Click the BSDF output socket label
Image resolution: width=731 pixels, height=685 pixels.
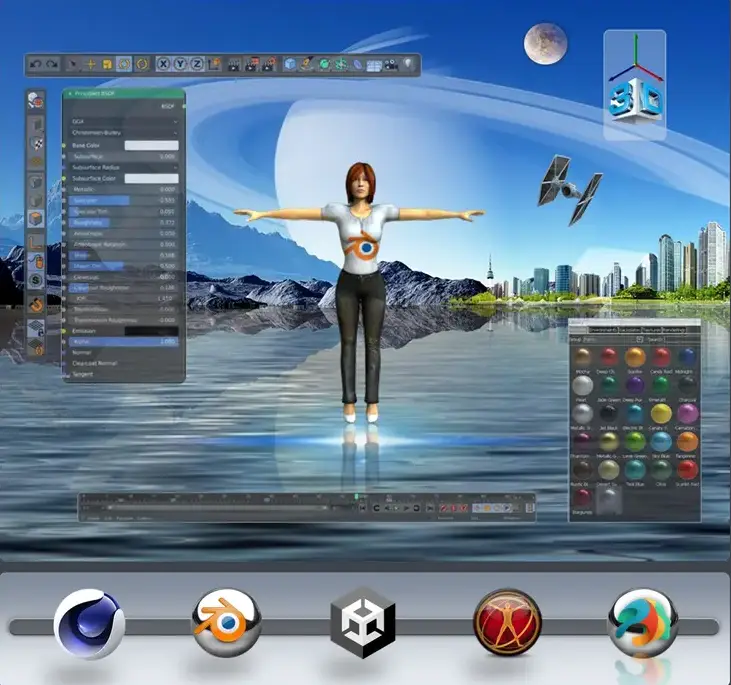point(167,107)
